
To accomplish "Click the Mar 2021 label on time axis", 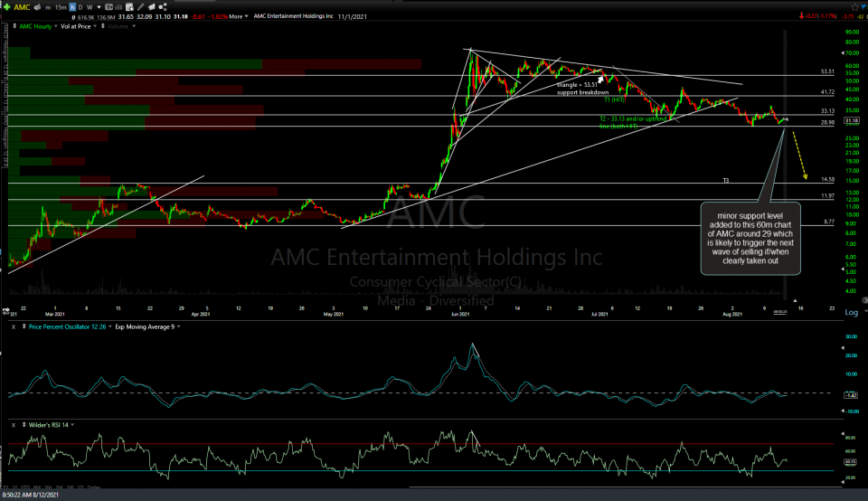I will pyautogui.click(x=55, y=314).
